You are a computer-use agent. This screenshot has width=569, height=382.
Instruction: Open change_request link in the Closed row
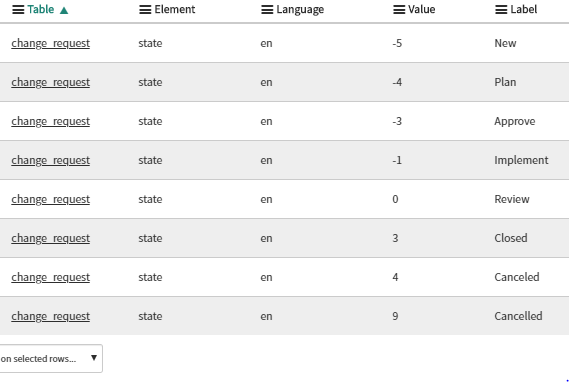click(x=50, y=238)
